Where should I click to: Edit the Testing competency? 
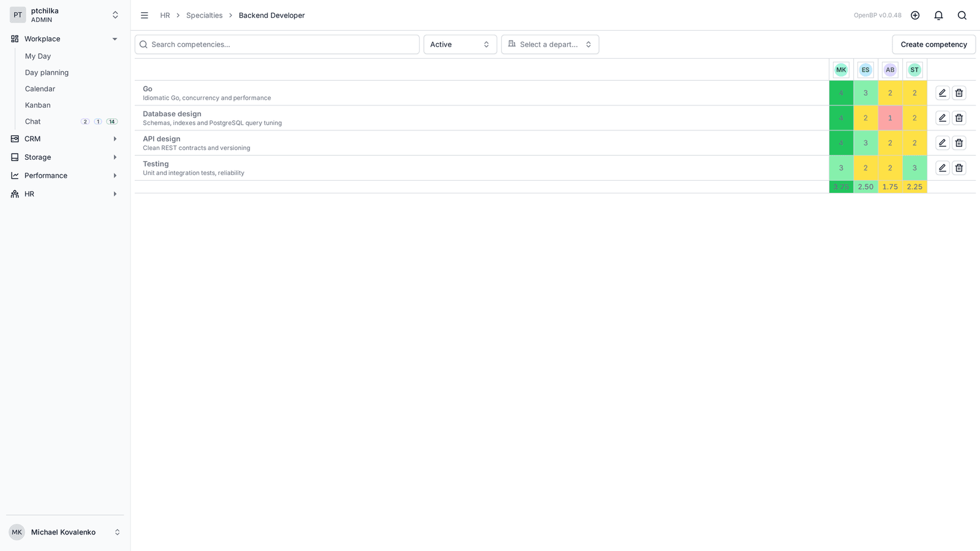point(943,168)
